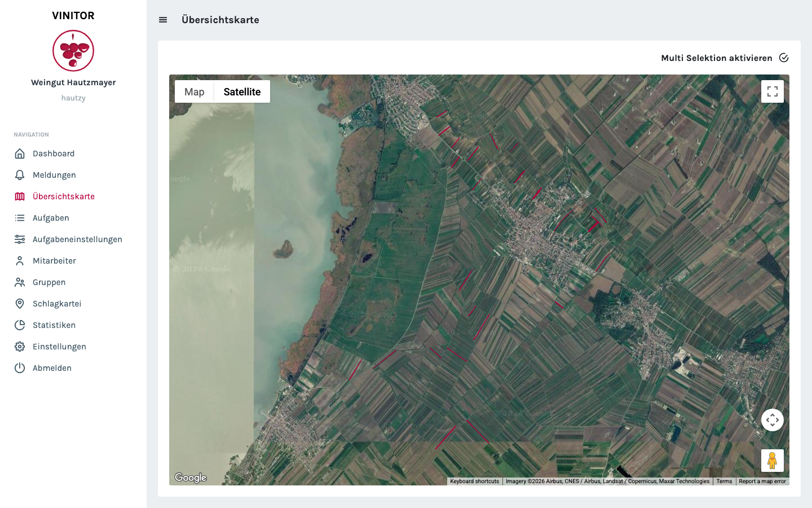Toggle fullscreen map view
Image resolution: width=812 pixels, height=508 pixels.
773,91
